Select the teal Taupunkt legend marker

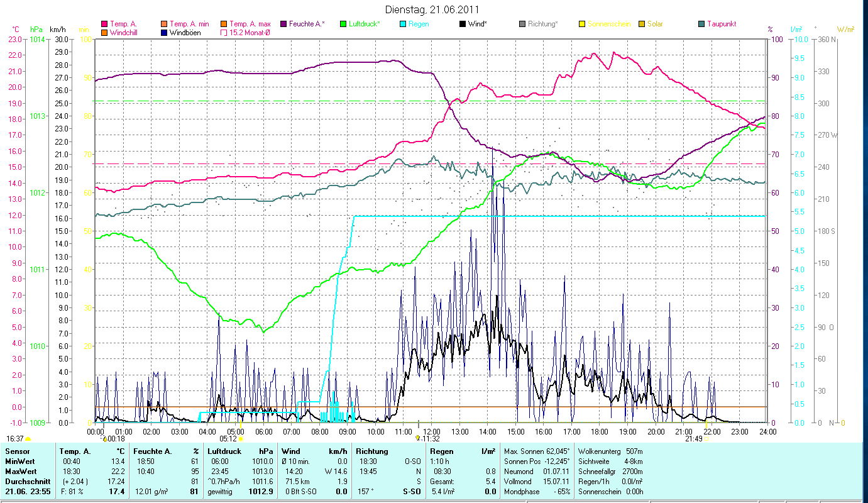701,24
